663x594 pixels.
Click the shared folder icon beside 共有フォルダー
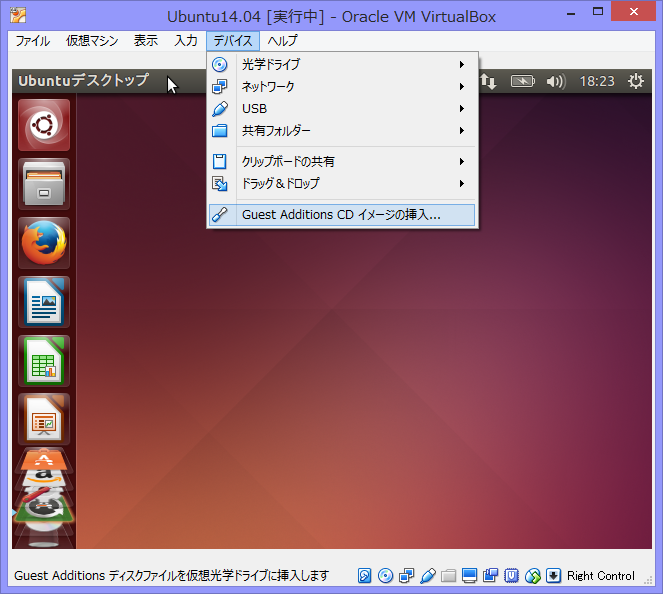pyautogui.click(x=219, y=131)
